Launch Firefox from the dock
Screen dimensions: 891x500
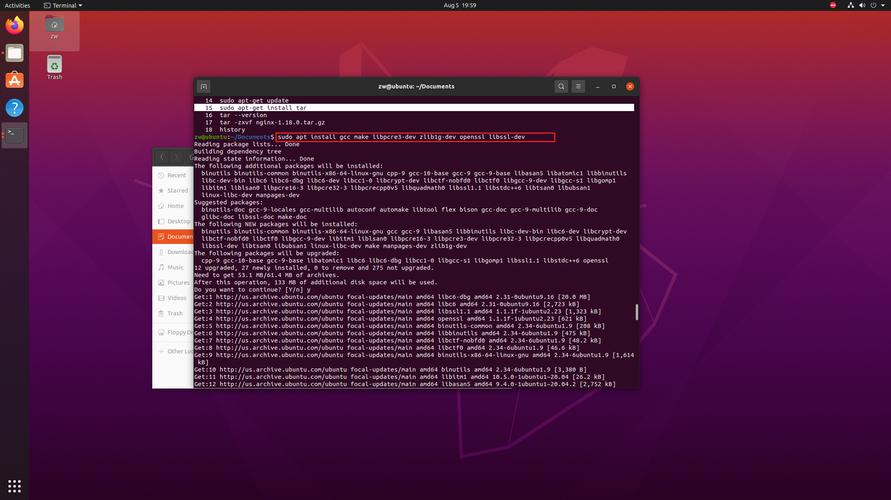15,26
